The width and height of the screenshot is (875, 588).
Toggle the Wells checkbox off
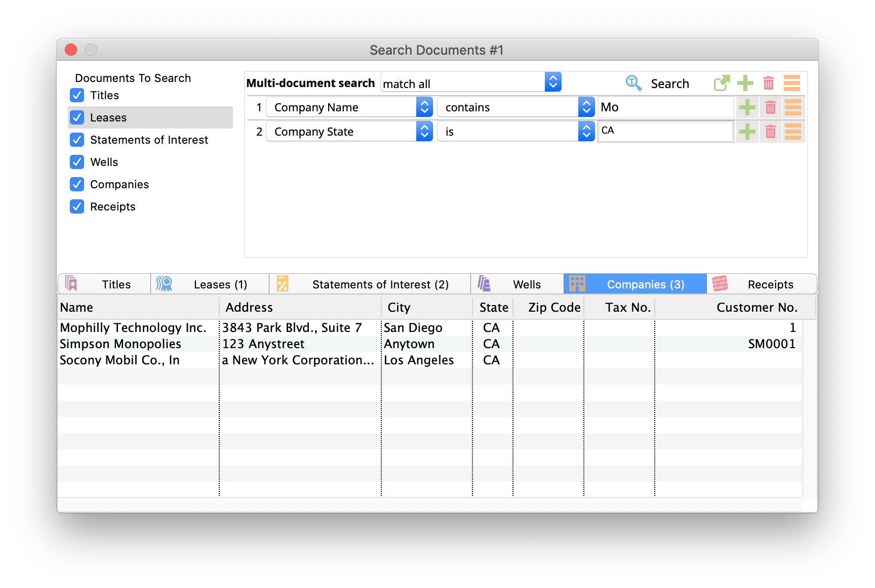pos(76,162)
